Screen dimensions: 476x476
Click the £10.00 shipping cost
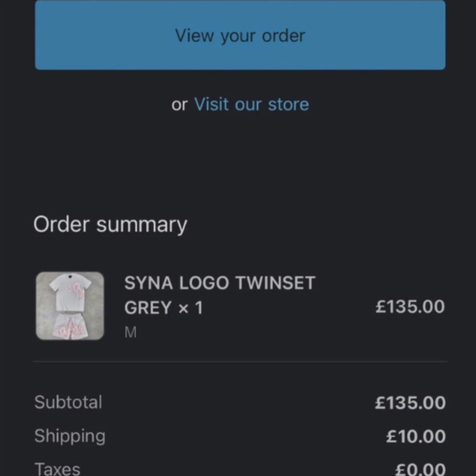(x=415, y=437)
